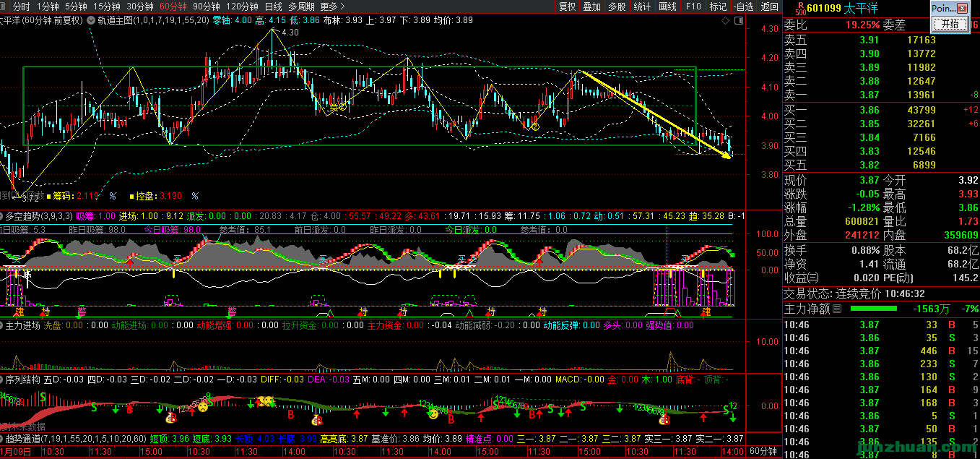
Task: Click the 总量 value 600821
Action: tap(861, 221)
